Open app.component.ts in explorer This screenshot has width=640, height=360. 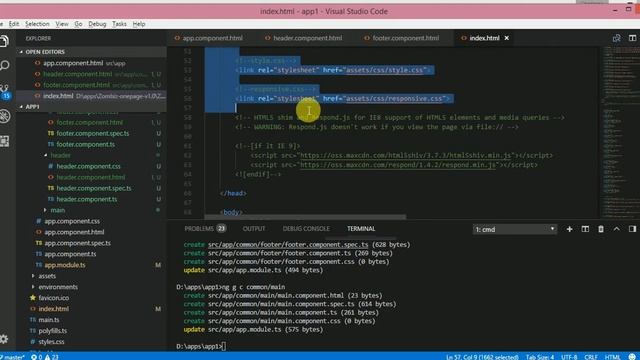click(70, 254)
